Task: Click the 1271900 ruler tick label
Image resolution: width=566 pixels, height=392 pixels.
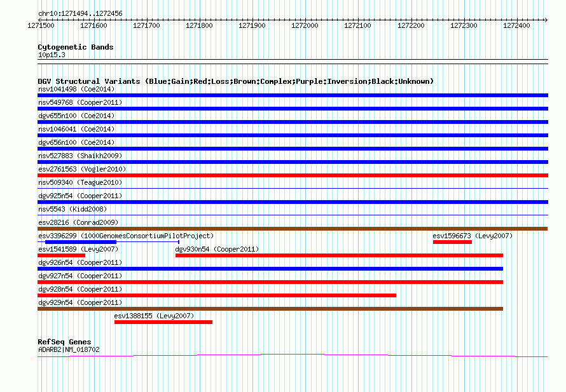Action: coord(252,25)
